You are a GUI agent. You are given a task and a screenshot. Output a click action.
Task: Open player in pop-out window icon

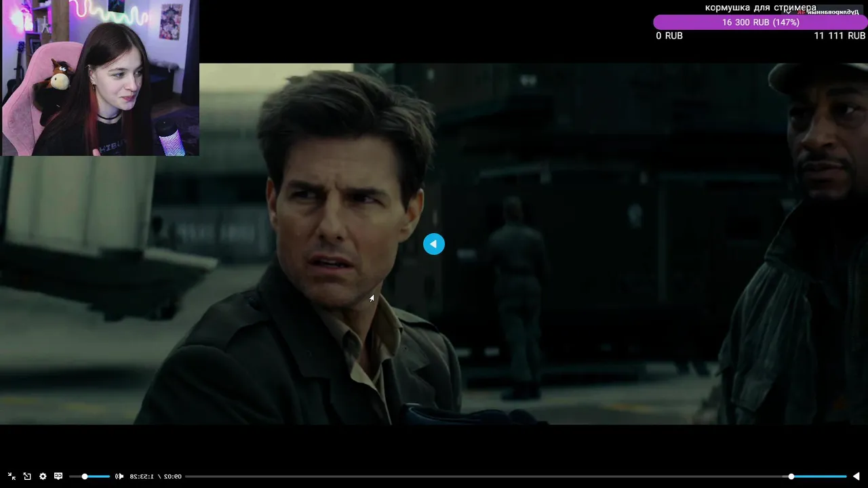click(27, 476)
